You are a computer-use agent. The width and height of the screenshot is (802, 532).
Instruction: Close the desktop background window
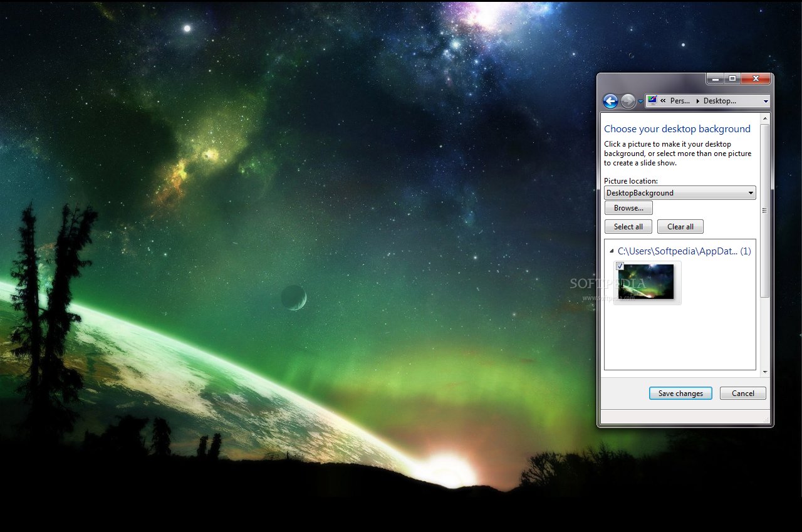coord(756,79)
